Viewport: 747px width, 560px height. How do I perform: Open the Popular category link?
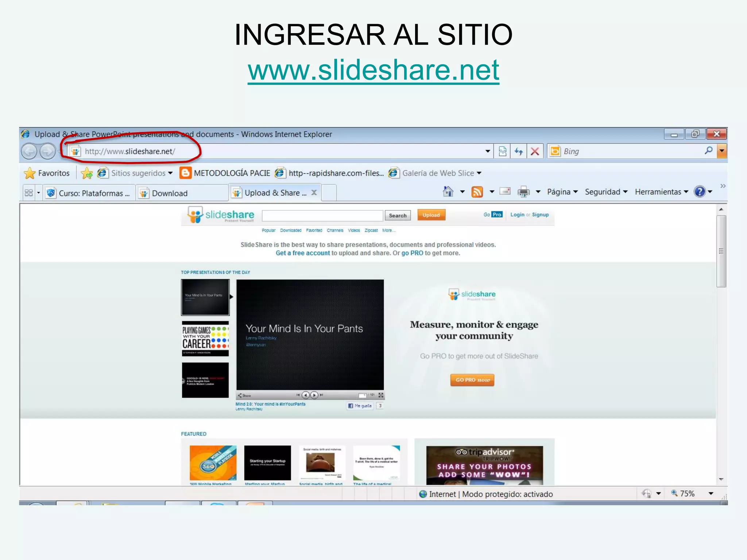pos(268,230)
